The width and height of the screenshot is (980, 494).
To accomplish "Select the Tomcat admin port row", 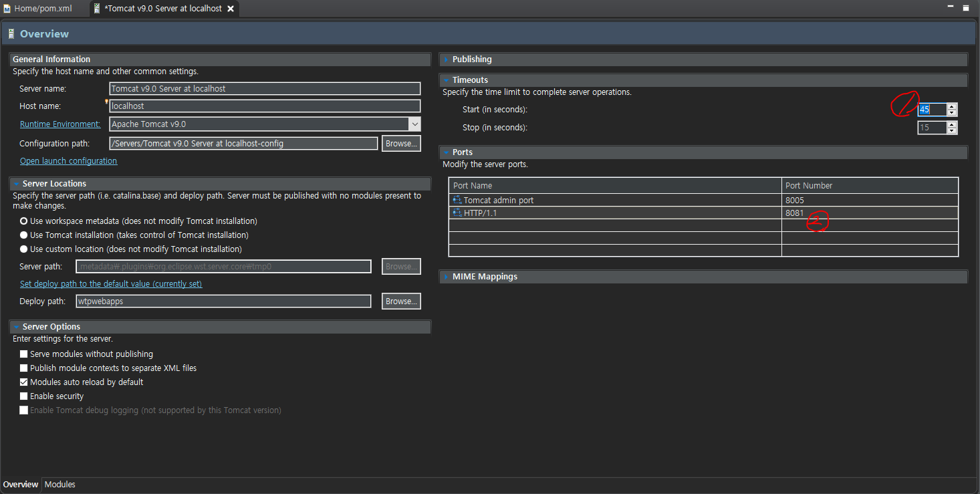I will click(704, 200).
